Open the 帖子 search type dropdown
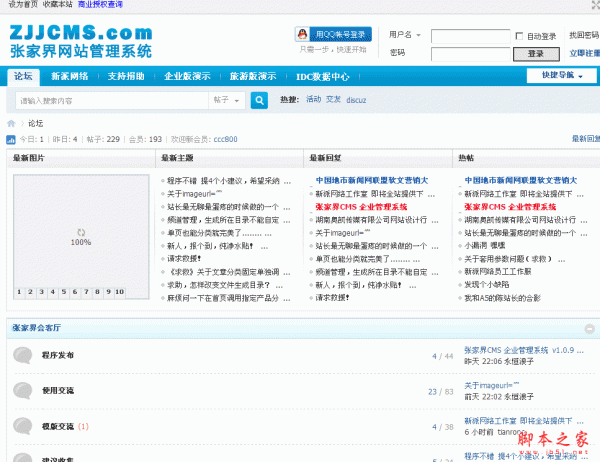 [227, 100]
